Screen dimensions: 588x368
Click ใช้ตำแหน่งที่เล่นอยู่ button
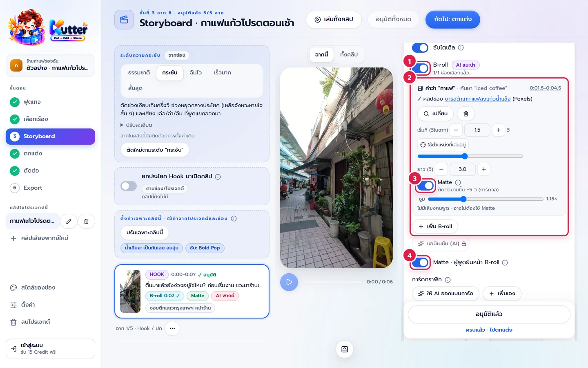(443, 145)
